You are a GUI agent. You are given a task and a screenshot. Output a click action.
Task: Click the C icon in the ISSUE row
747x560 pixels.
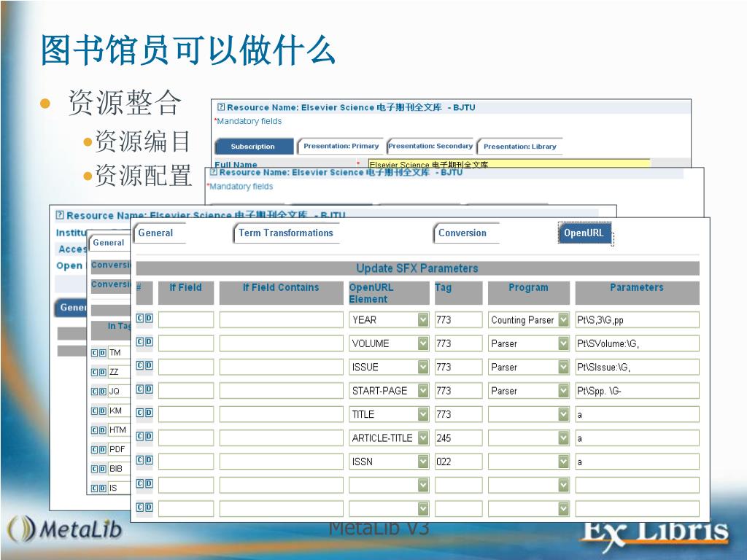pos(140,365)
